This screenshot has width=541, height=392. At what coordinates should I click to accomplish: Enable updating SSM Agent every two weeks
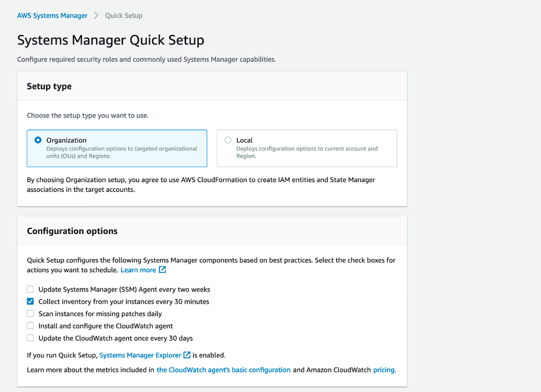[x=30, y=289]
